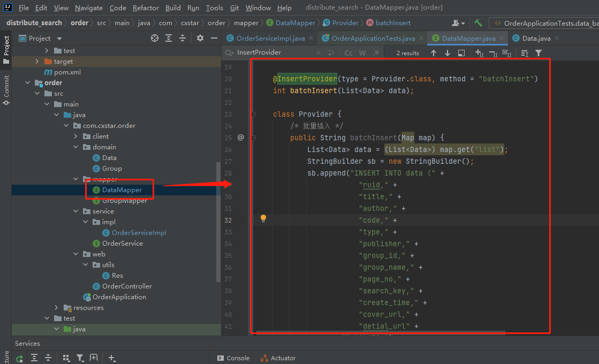Click the Provider breadcrumb

point(341,23)
